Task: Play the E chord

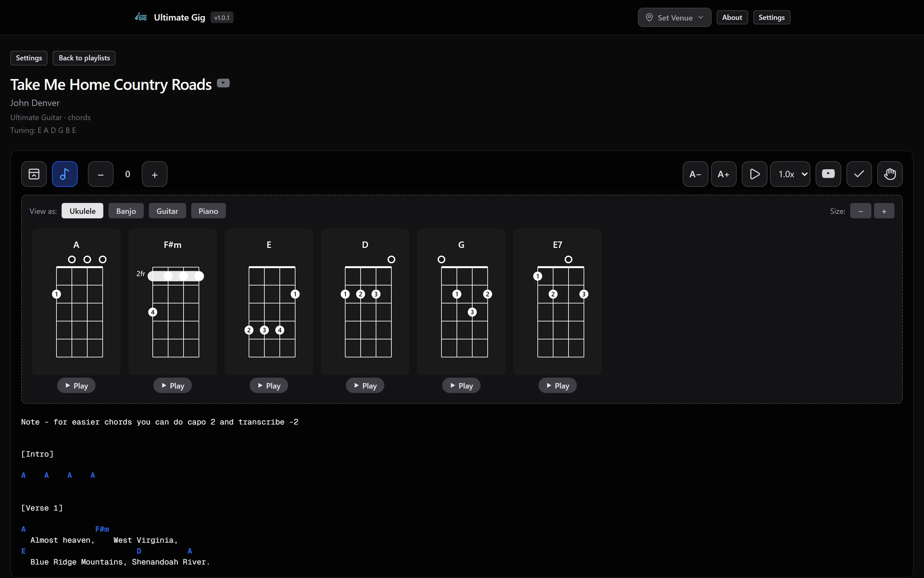Action: point(269,385)
